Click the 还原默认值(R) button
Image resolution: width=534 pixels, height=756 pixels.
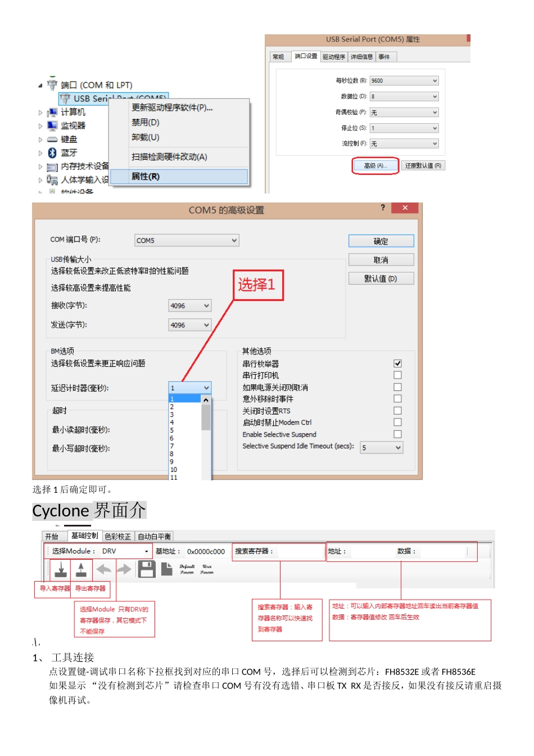point(423,165)
